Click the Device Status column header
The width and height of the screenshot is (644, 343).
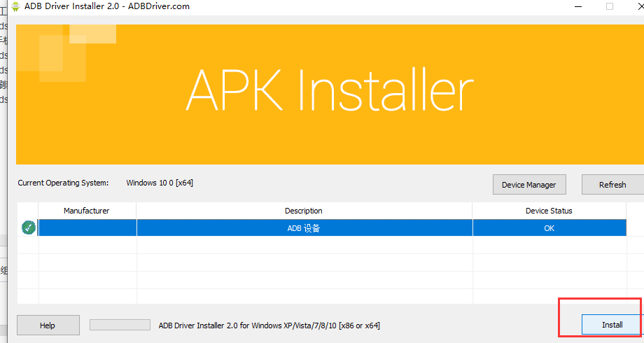point(549,211)
